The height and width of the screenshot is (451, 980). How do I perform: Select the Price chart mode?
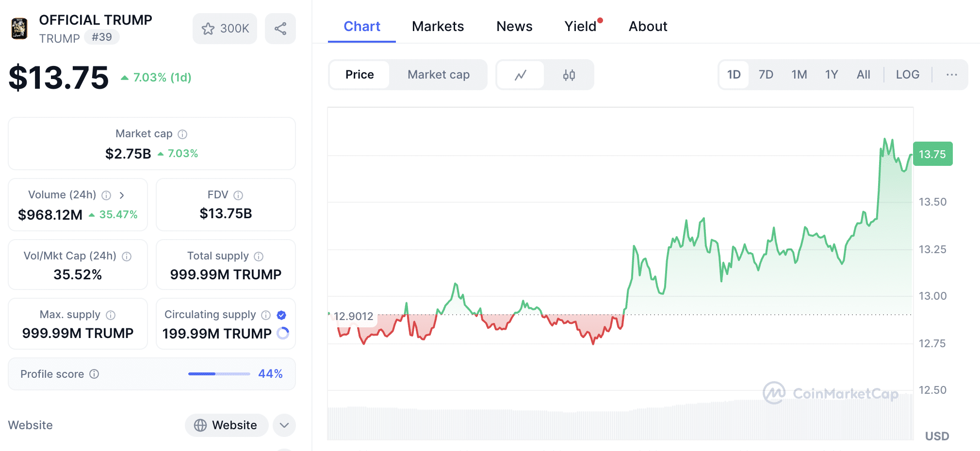click(359, 75)
